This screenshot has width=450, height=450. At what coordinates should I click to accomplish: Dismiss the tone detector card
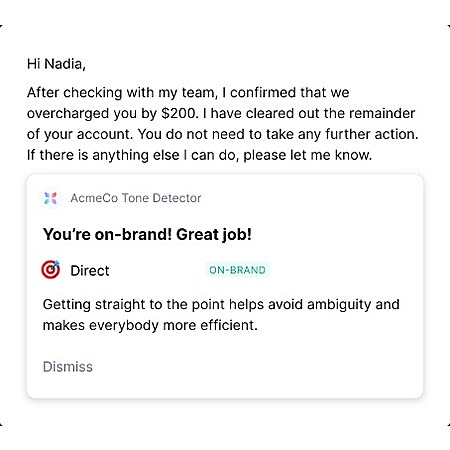[x=68, y=367]
